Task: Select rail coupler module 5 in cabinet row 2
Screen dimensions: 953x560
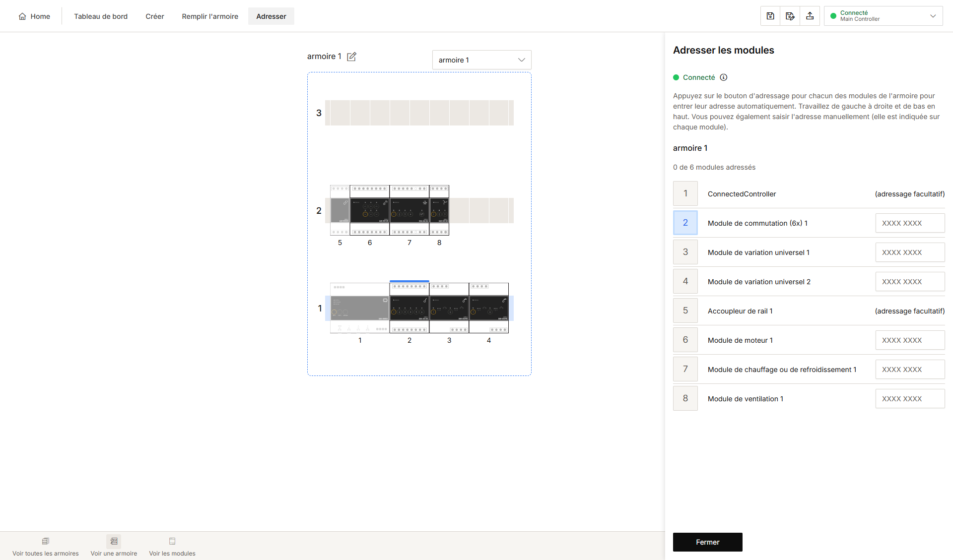Action: 340,210
